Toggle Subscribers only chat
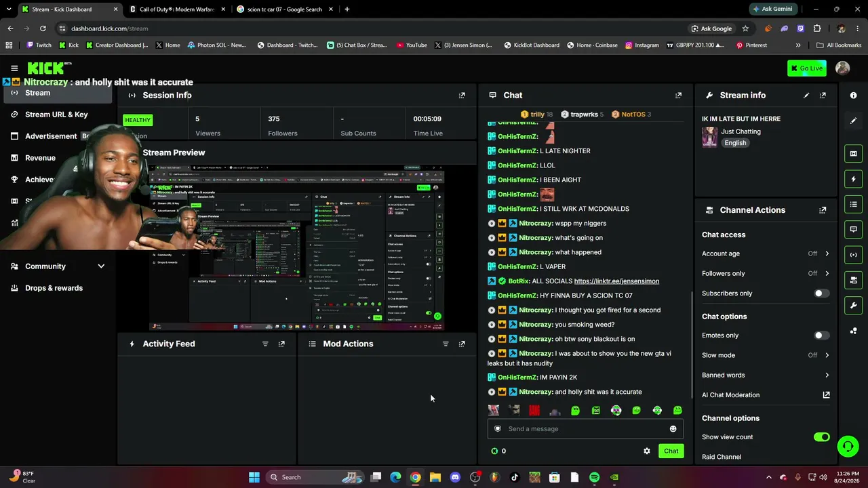Screen dimensions: 868x488 click(821, 293)
